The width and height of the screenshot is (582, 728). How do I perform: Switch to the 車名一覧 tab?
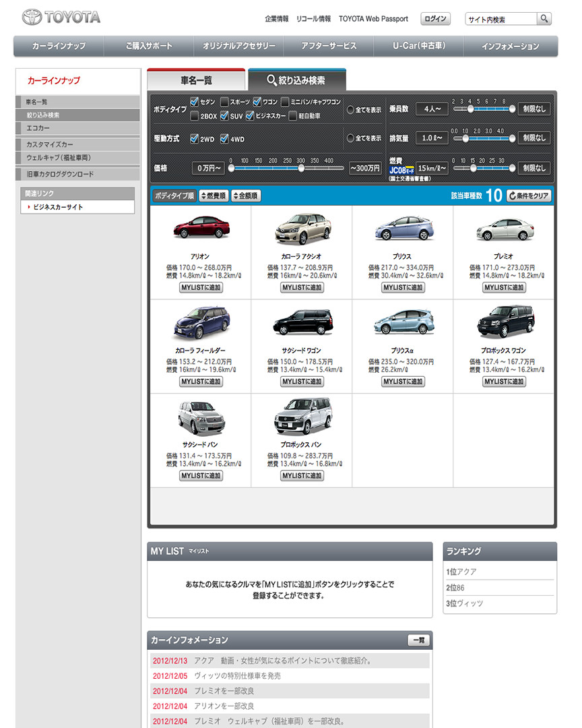click(x=196, y=80)
